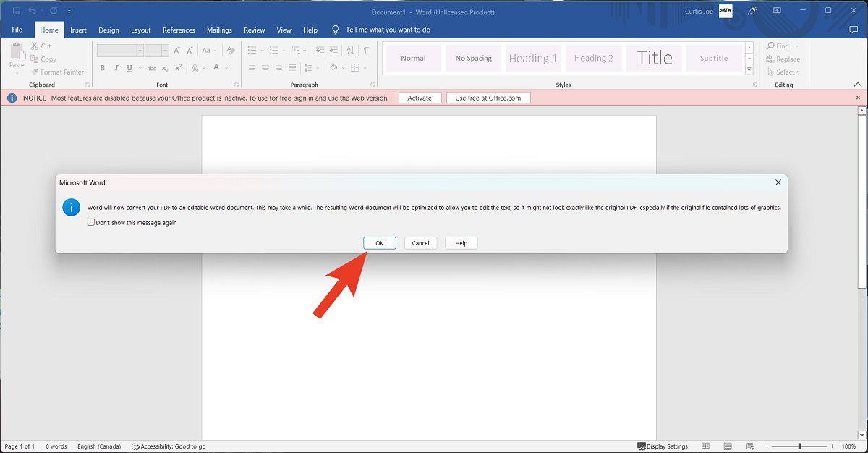Click the Align Right icon
Screen dimensions: 868x453
[x=279, y=68]
